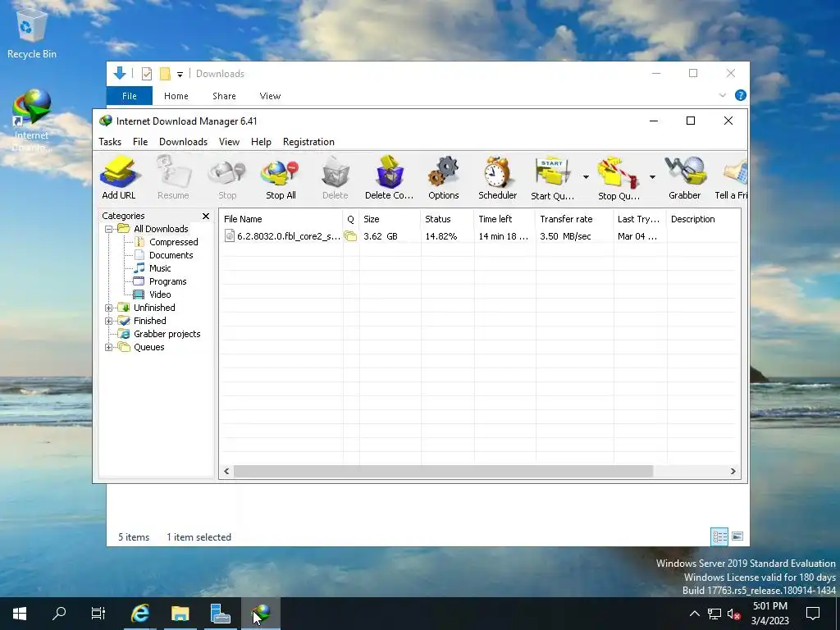Click the download row's queue folder icon
This screenshot has width=840, height=630.
(x=350, y=235)
